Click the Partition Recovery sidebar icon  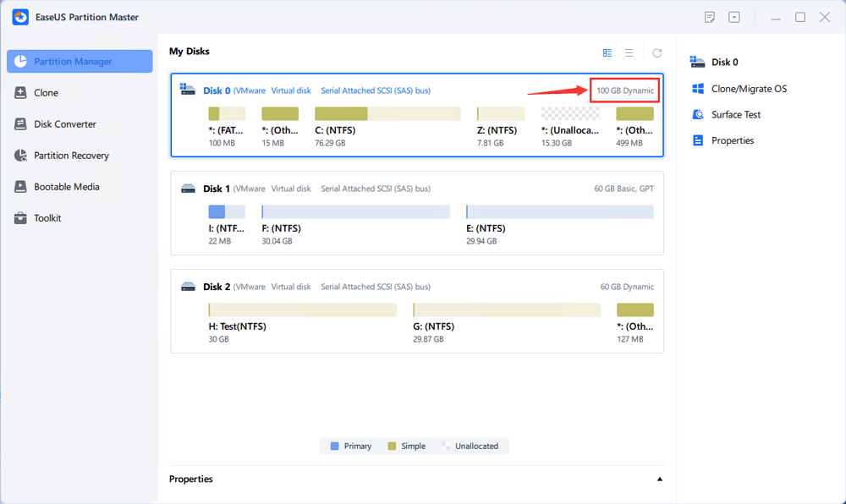pyautogui.click(x=20, y=156)
